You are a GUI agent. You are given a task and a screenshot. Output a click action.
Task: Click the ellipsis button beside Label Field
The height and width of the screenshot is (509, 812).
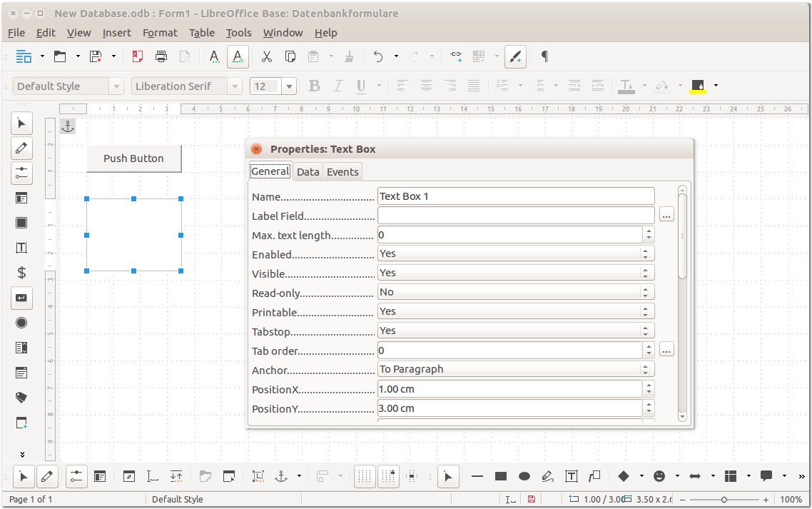(x=666, y=214)
